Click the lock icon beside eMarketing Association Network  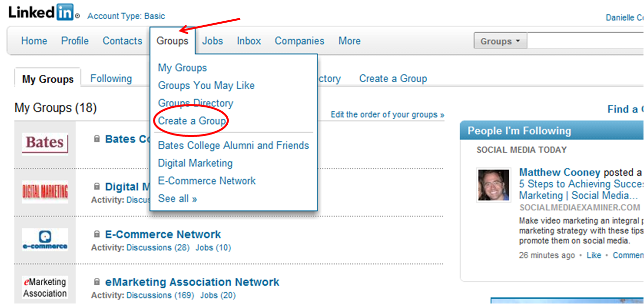coord(97,282)
